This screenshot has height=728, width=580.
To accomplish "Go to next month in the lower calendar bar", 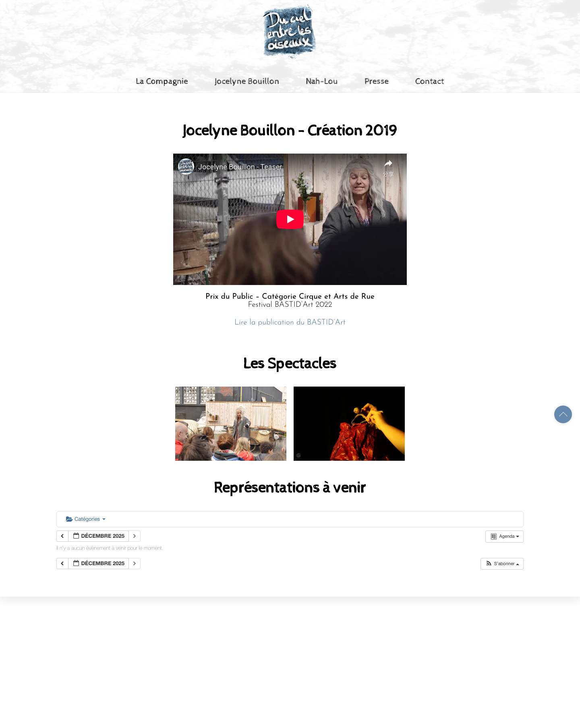I will click(x=135, y=564).
